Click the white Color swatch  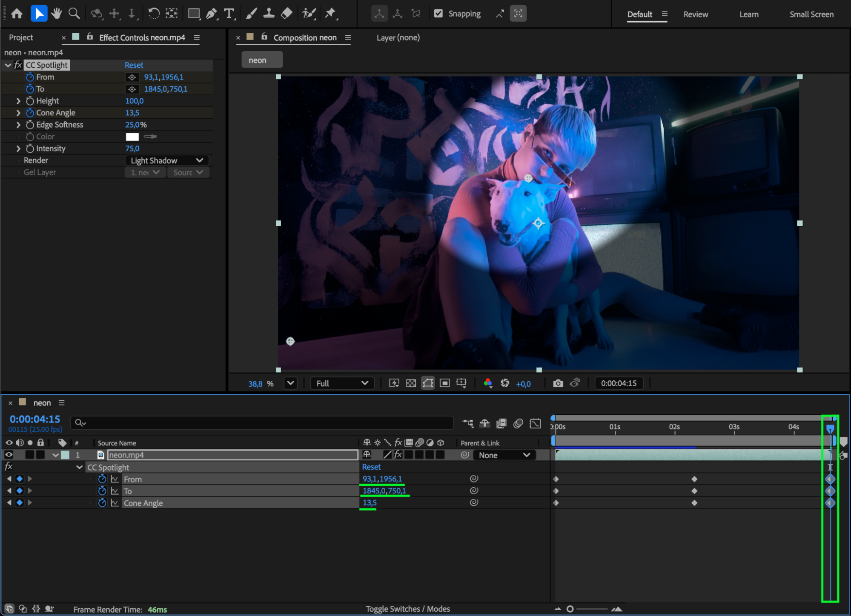pyautogui.click(x=132, y=137)
